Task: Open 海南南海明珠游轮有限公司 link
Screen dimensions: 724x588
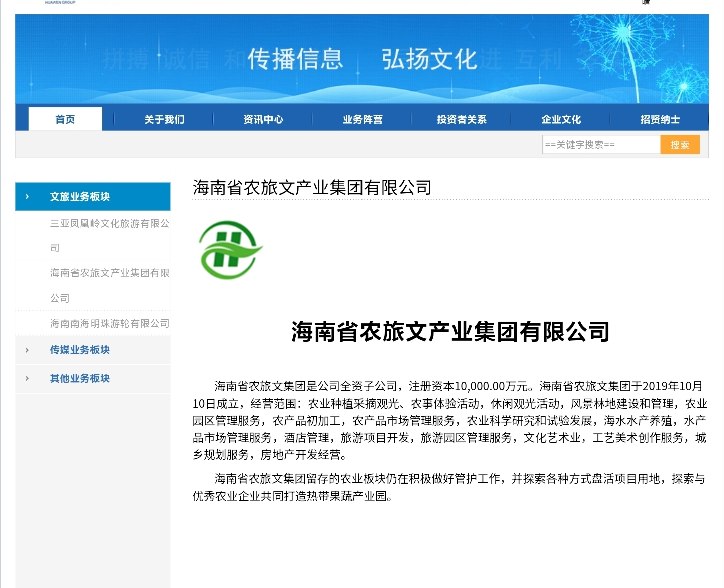Action: (110, 323)
